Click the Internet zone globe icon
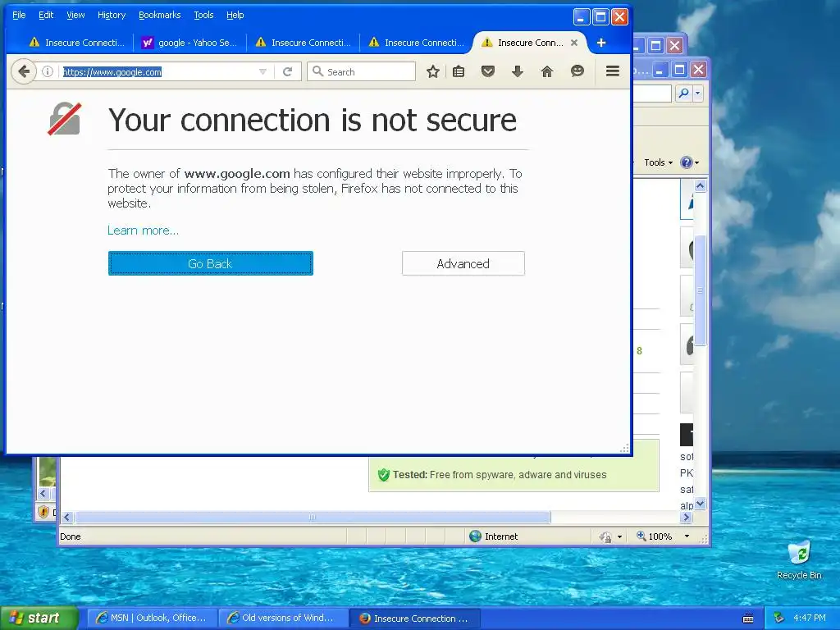 pyautogui.click(x=475, y=536)
